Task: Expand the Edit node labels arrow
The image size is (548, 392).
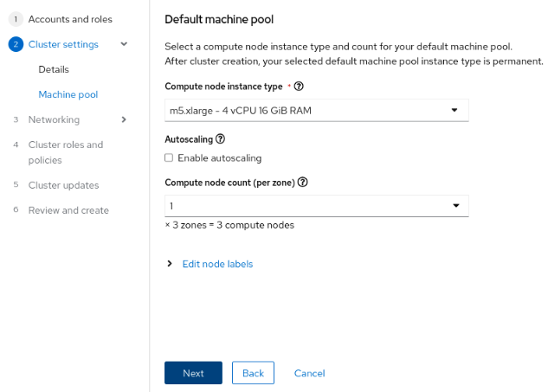Action: coord(170,263)
